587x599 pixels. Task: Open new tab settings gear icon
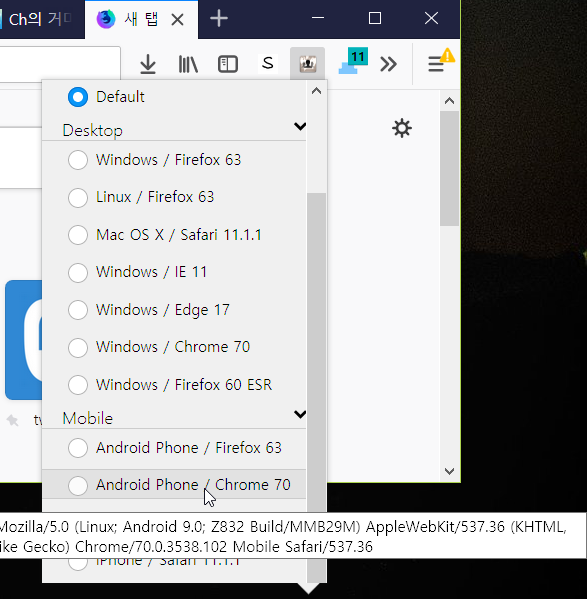[x=402, y=128]
